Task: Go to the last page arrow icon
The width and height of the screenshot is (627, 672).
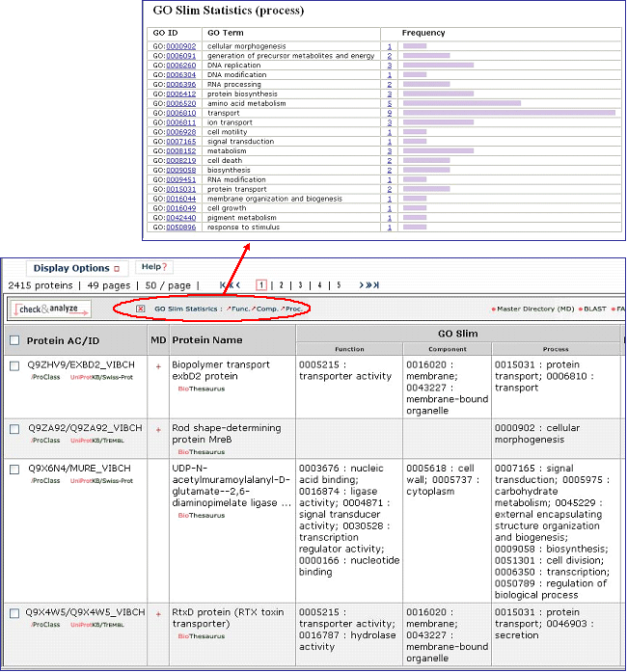Action: click(374, 285)
